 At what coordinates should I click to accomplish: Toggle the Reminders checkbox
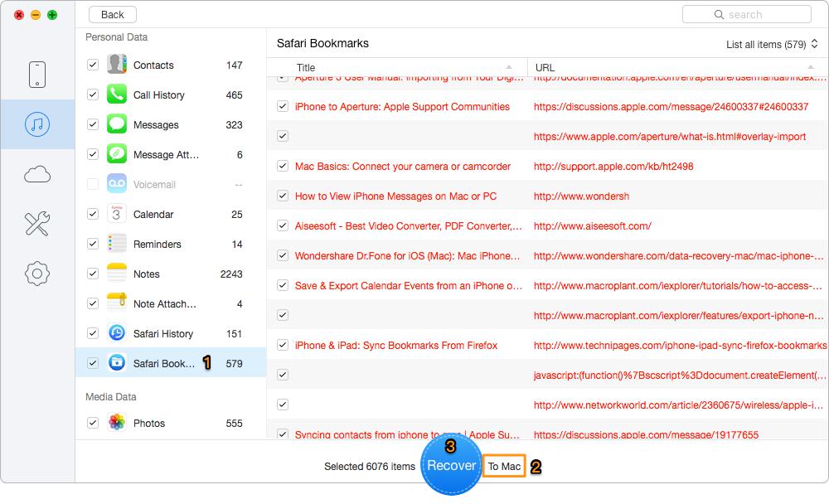(93, 244)
